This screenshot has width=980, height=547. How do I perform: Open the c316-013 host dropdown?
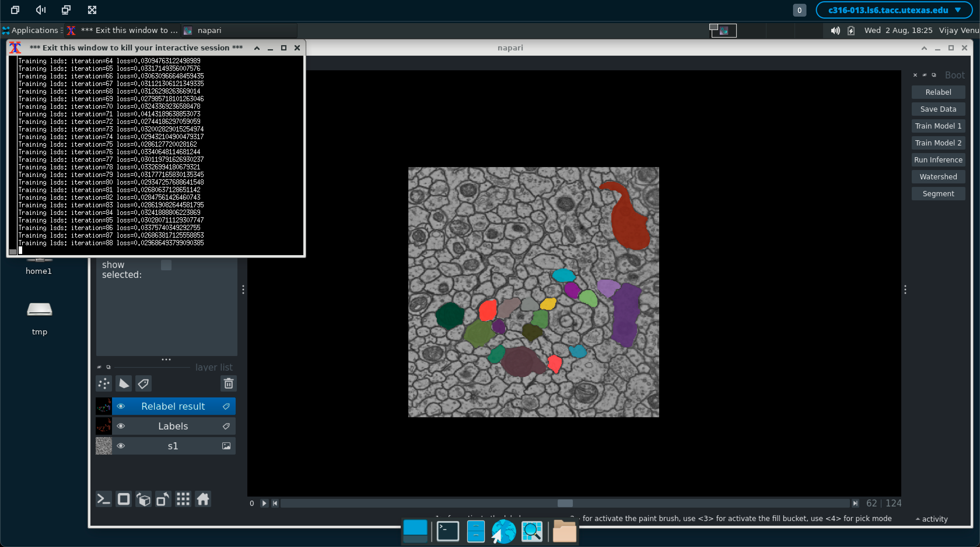pos(894,10)
